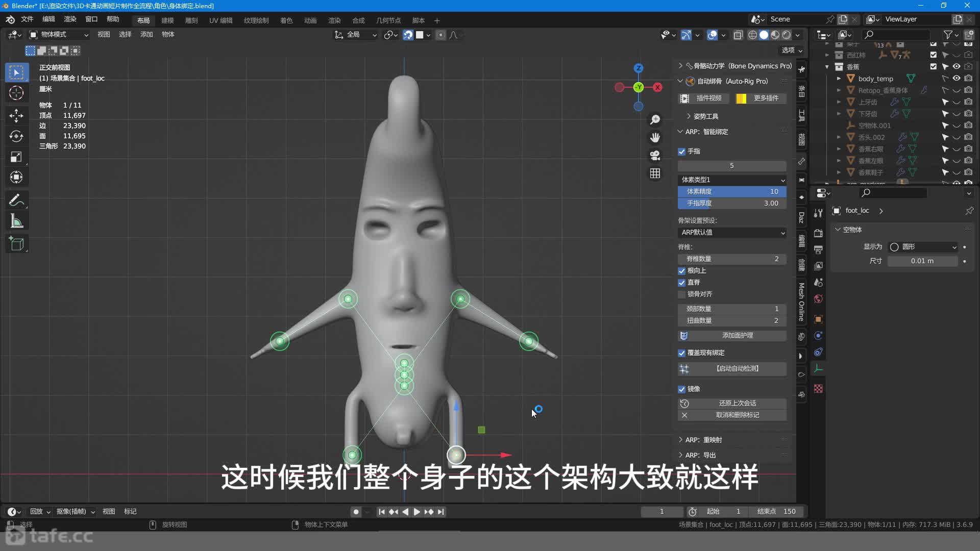This screenshot has height=551, width=980.
Task: Expand the 姿势工具 section
Action: 705,116
